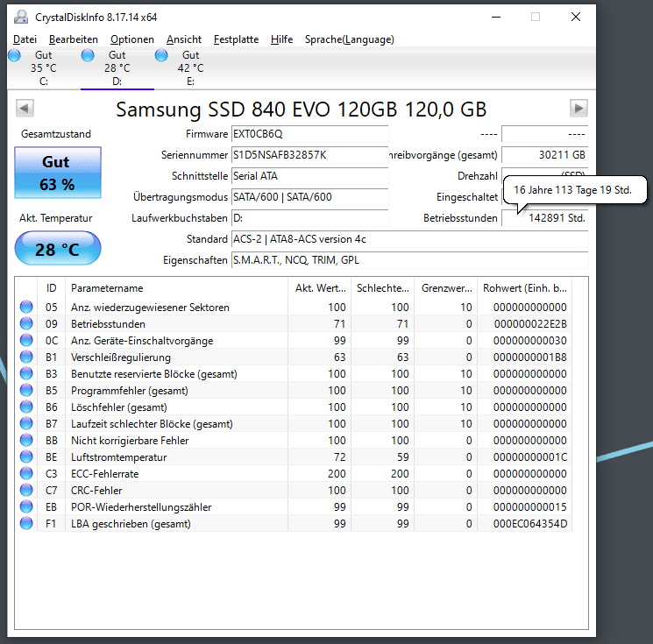Click status orb for ECC-Fehlerrate C3 row
This screenshot has width=653, height=644.
26,473
